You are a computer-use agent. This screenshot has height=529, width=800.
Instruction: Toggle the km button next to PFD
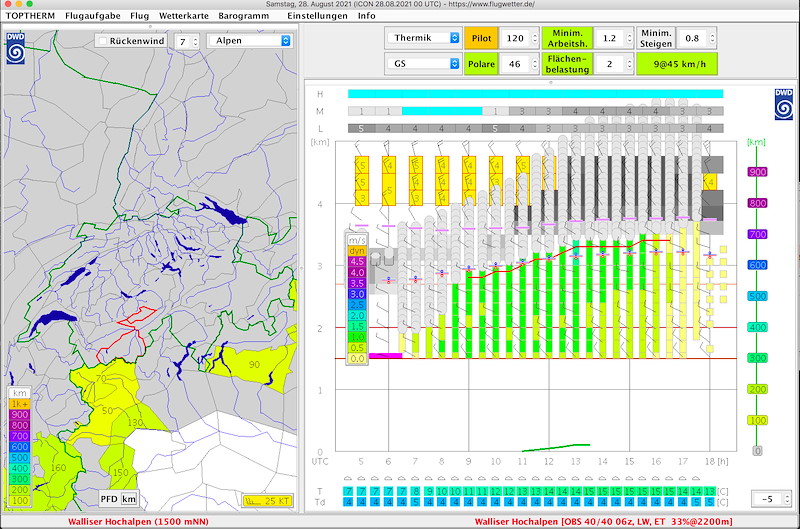pos(129,498)
